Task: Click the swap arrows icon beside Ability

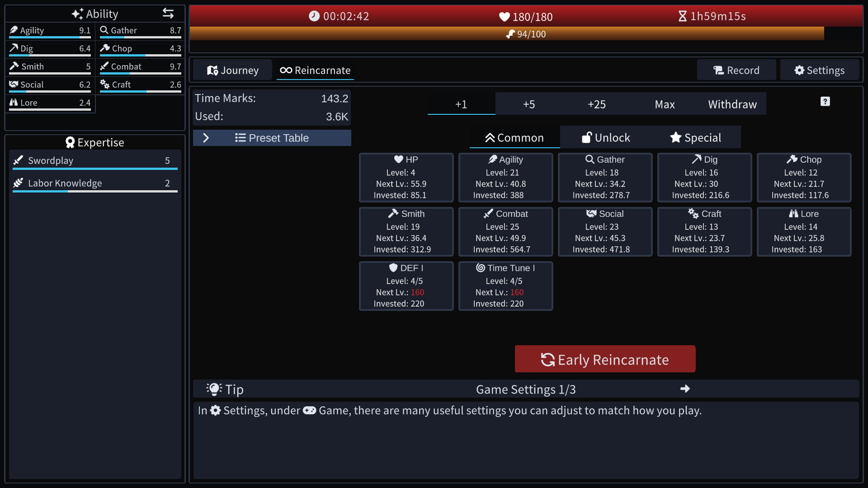Action: click(168, 14)
